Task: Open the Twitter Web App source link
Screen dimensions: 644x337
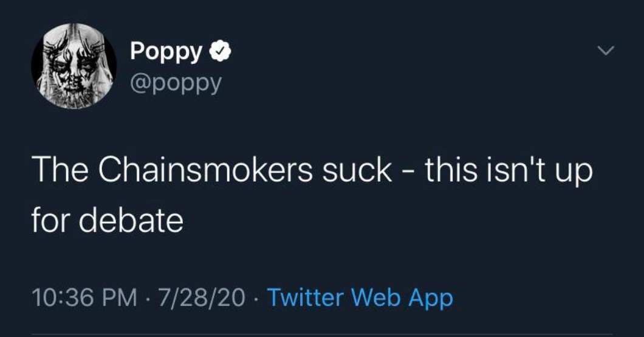Action: [360, 298]
